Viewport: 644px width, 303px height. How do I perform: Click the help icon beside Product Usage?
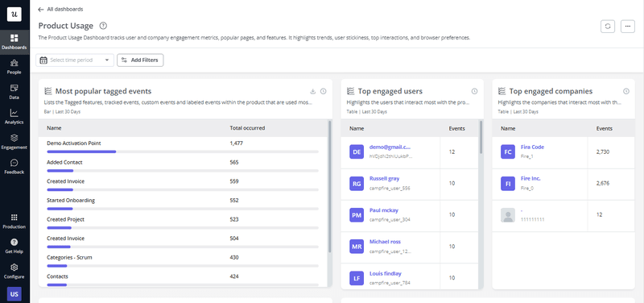click(x=104, y=26)
